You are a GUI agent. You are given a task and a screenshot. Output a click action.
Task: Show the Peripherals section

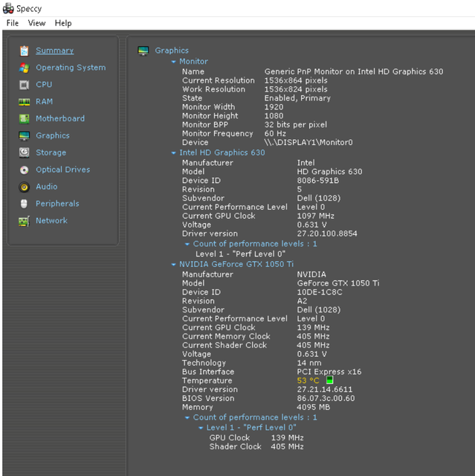[57, 203]
